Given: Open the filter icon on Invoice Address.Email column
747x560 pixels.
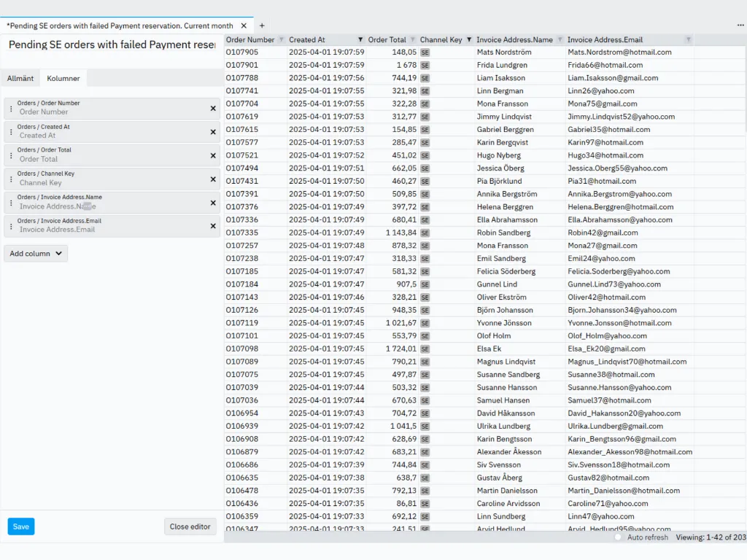Looking at the screenshot, I should tap(687, 39).
